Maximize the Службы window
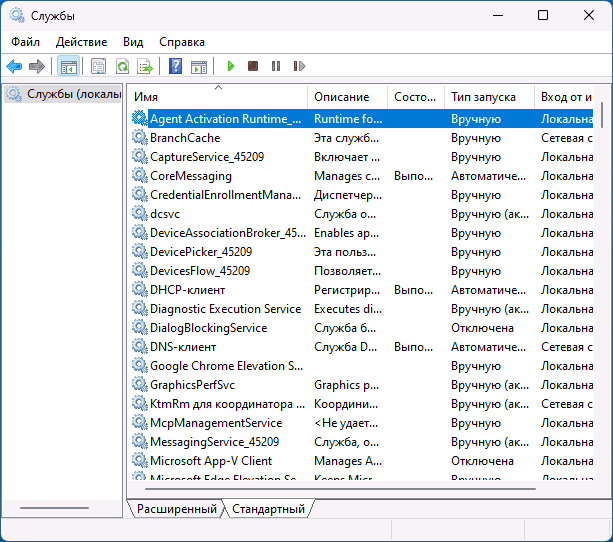Image resolution: width=613 pixels, height=542 pixels. (x=543, y=15)
